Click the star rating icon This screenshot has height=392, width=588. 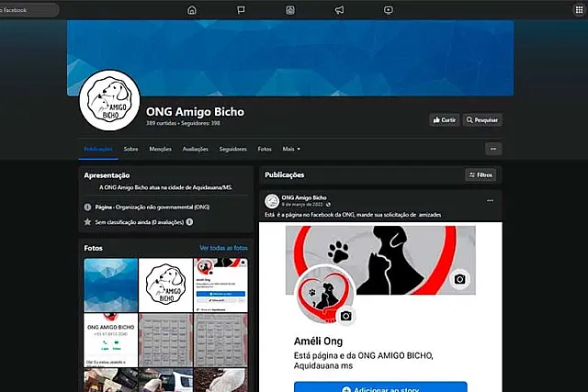coord(88,222)
